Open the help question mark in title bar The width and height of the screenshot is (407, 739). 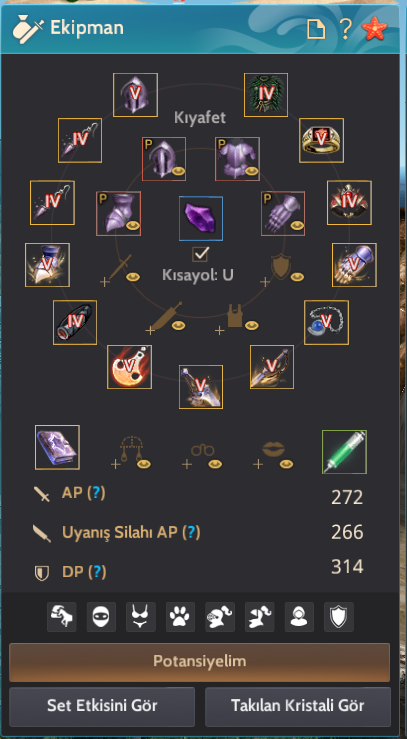(x=345, y=29)
